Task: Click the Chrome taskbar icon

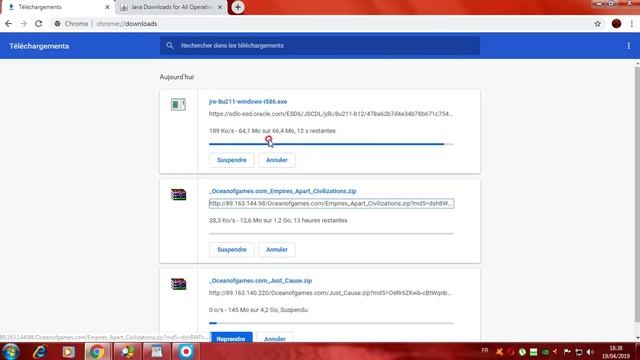Action: click(x=97, y=351)
